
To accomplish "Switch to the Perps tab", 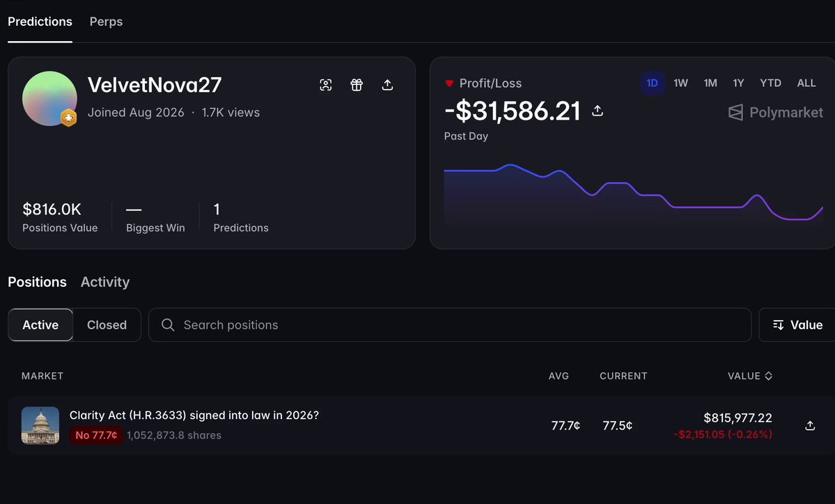I will [x=106, y=22].
